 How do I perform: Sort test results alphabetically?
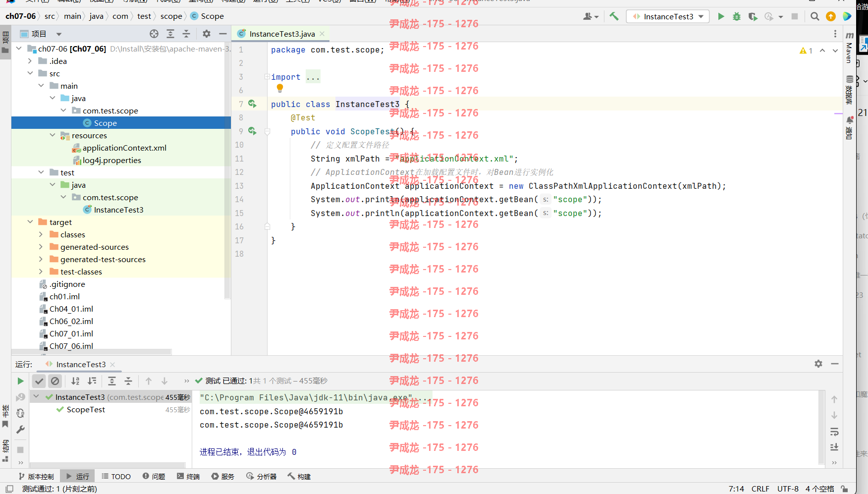click(75, 381)
